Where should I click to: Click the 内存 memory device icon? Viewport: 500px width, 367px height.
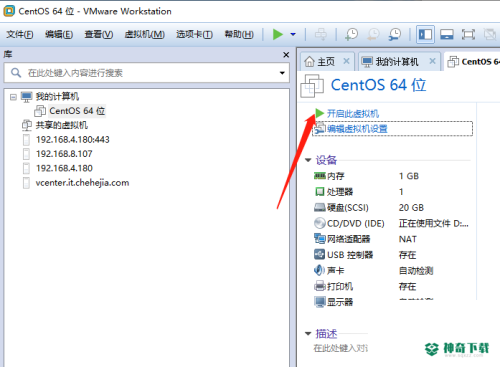[320, 176]
